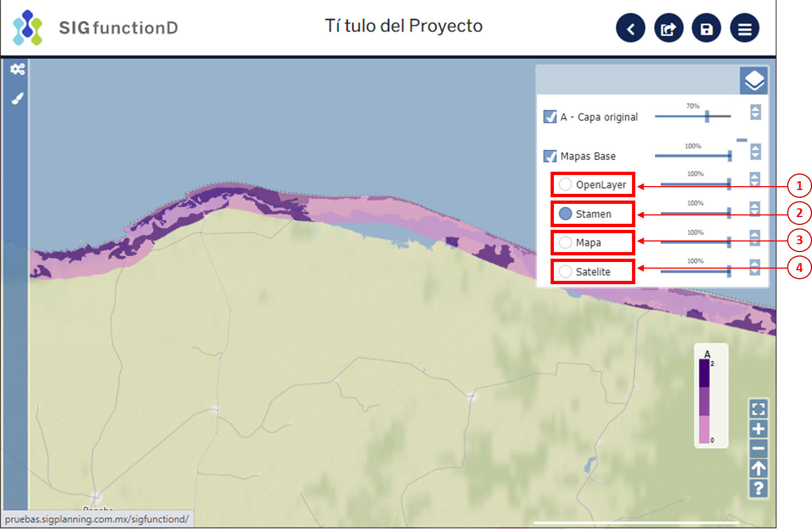This screenshot has width=812, height=529.
Task: Click the legend color bar for layer A
Action: [x=704, y=401]
